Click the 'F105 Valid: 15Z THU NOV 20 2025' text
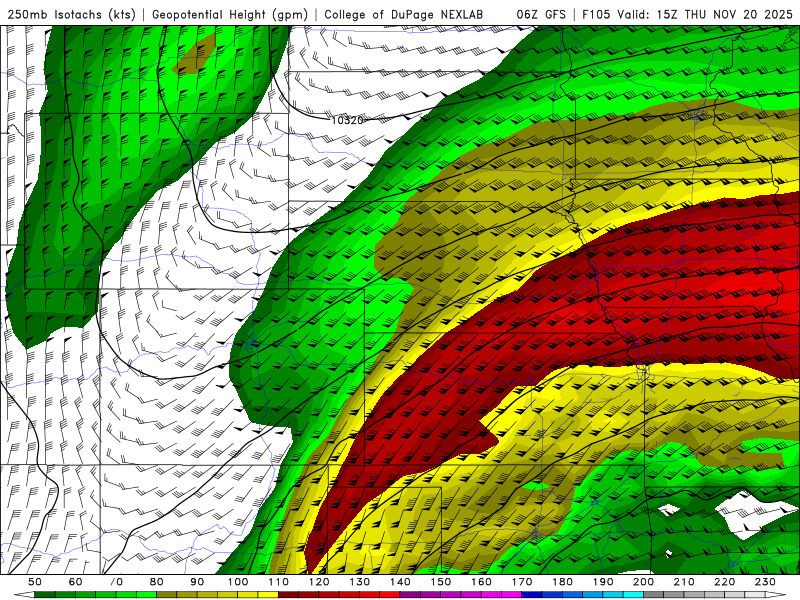 point(687,15)
